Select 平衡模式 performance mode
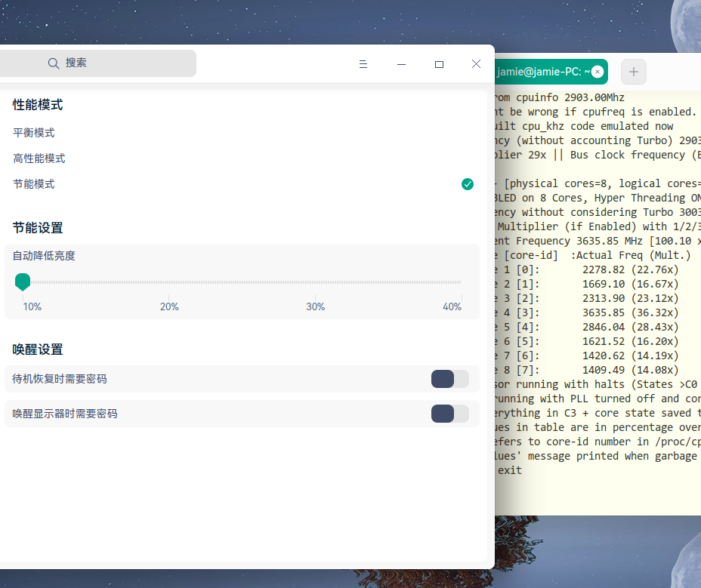Image resolution: width=701 pixels, height=588 pixels. pyautogui.click(x=34, y=133)
